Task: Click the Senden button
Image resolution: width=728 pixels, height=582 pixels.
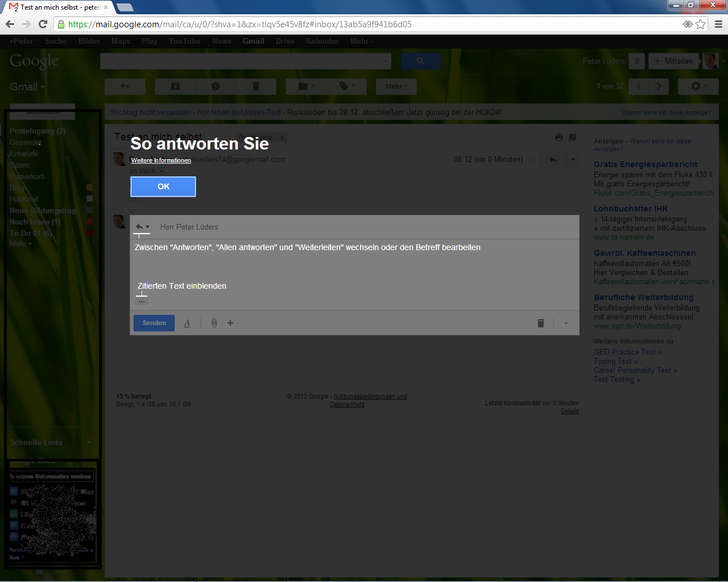Action: click(154, 323)
